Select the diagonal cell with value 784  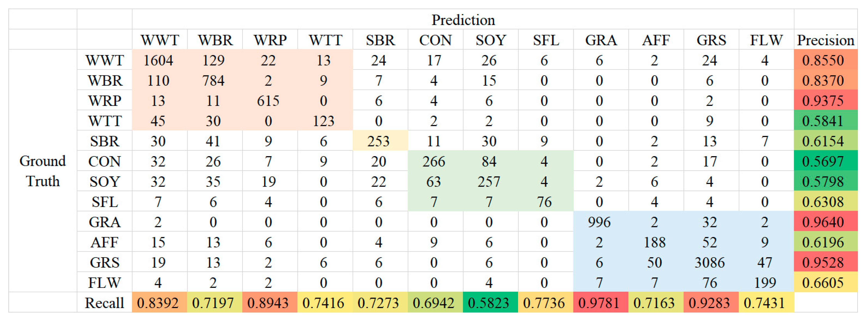(x=214, y=80)
